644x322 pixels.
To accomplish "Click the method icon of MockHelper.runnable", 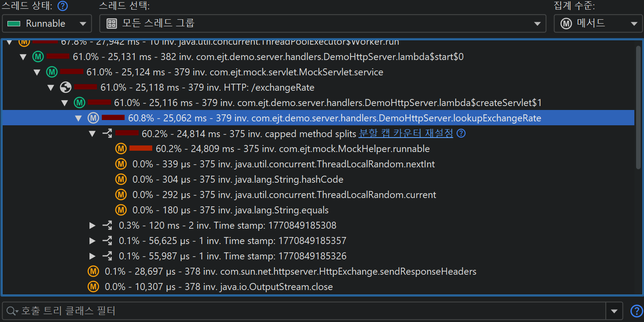I will point(121,149).
